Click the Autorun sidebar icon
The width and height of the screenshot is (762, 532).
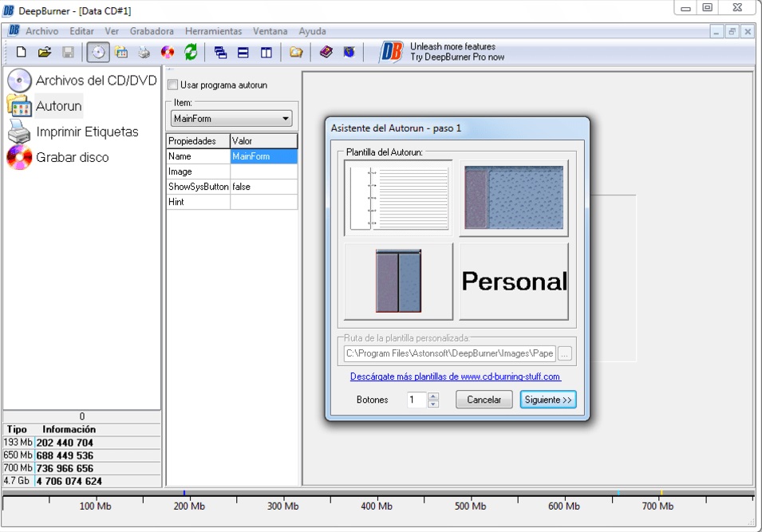[x=19, y=105]
